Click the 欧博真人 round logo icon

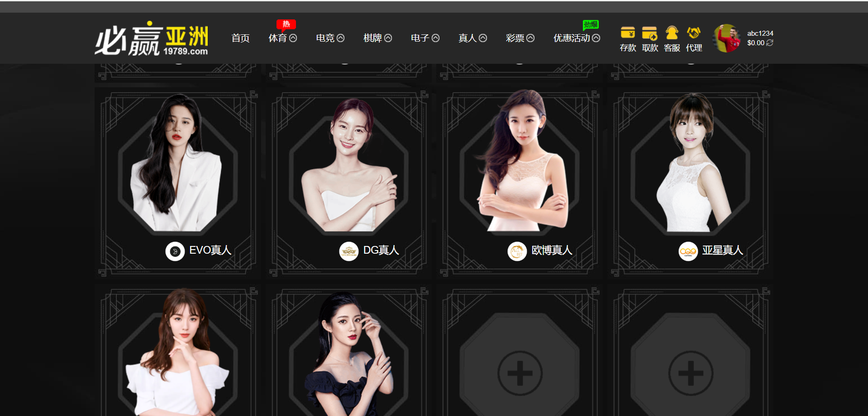coord(517,251)
